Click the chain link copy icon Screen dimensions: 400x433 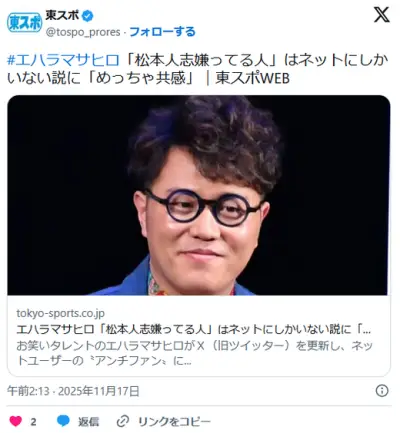pyautogui.click(x=123, y=421)
